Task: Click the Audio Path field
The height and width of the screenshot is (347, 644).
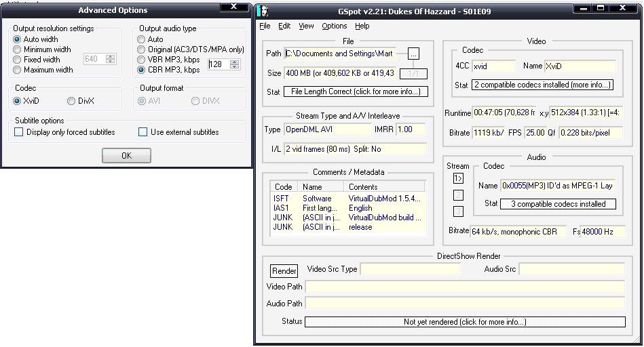Action: click(x=466, y=304)
